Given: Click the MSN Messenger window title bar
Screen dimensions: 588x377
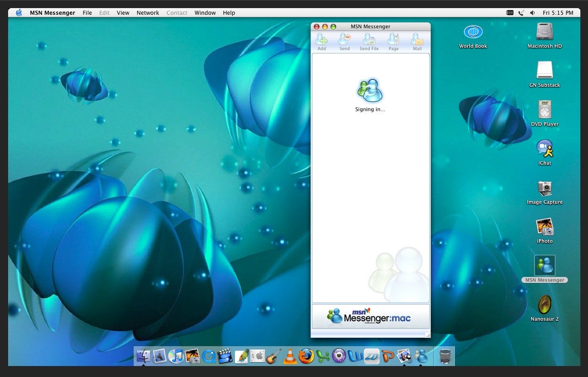Looking at the screenshot, I should (370, 27).
